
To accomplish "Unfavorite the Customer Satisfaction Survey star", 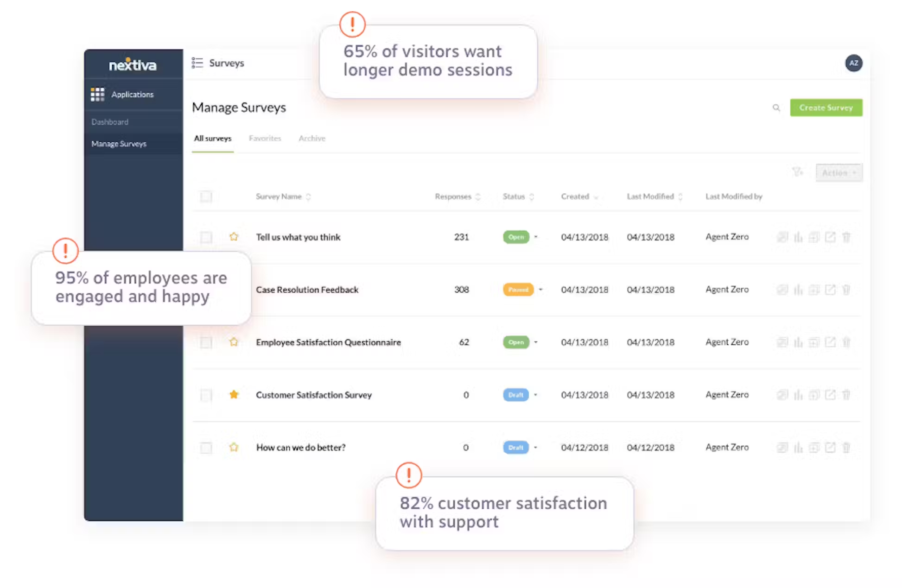I will pyautogui.click(x=234, y=394).
